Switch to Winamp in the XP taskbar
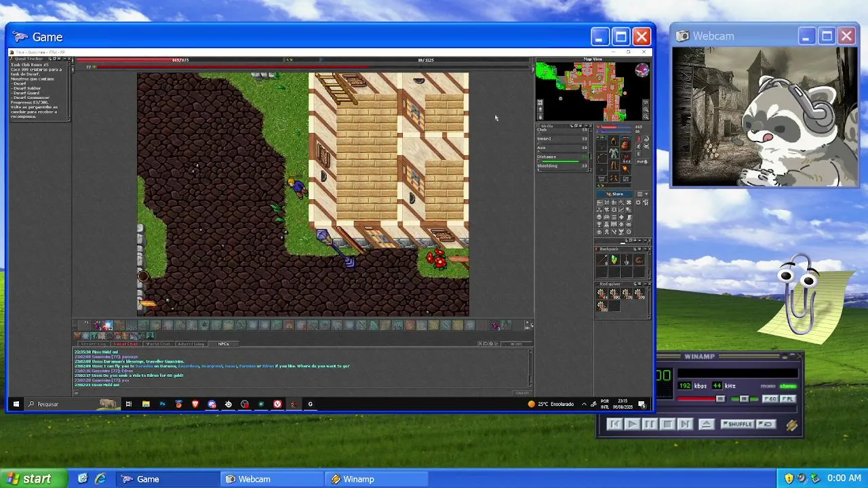868x488 pixels. point(376,479)
